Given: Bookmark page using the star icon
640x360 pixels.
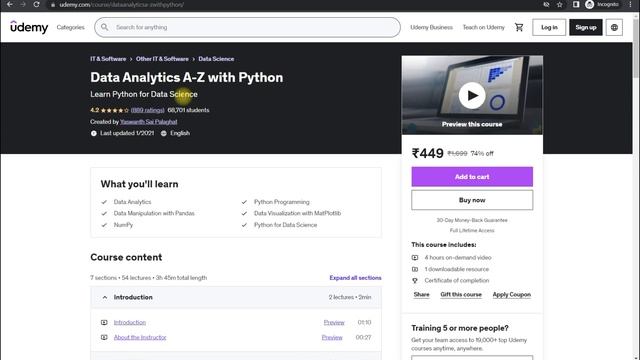Looking at the screenshot, I should 560,4.
